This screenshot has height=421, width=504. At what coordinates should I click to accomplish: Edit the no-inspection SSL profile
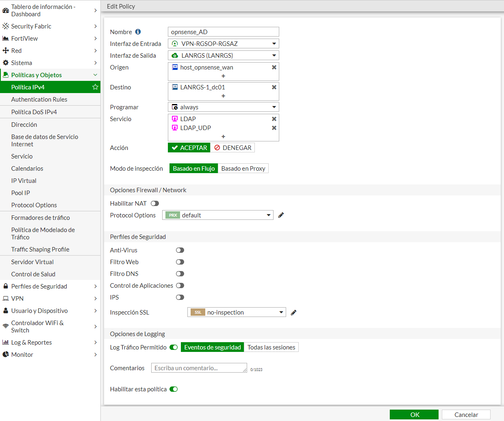pos(293,312)
